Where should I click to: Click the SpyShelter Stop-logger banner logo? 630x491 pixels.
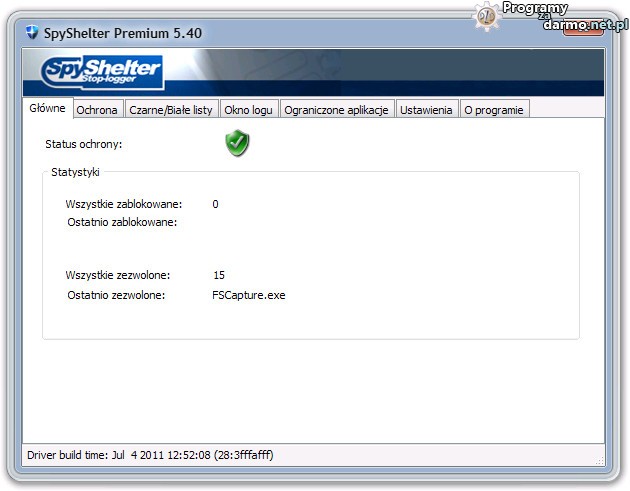point(102,72)
